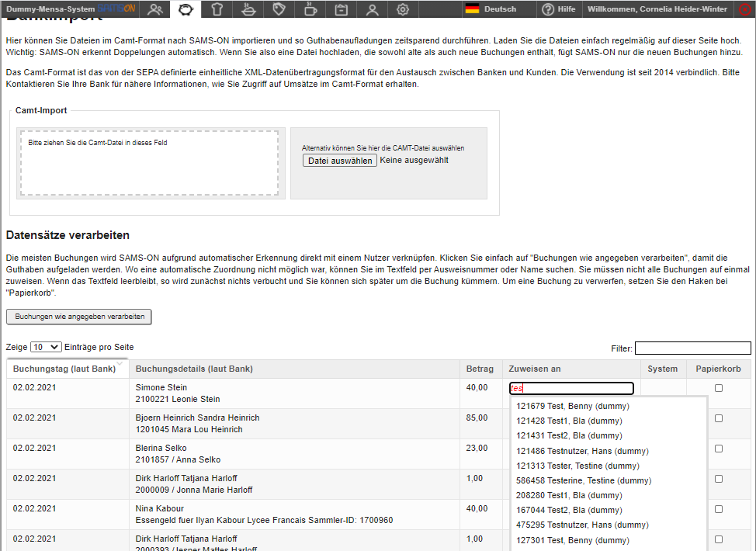756x551 pixels.
Task: Sort by Buchungstag (laut Bank) column
Action: click(x=68, y=369)
